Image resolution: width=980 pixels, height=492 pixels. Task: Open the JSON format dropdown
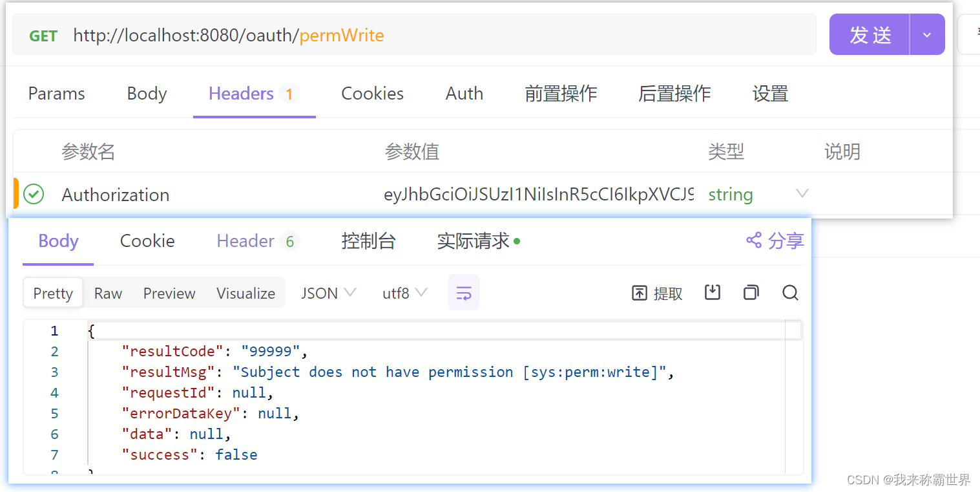[328, 293]
